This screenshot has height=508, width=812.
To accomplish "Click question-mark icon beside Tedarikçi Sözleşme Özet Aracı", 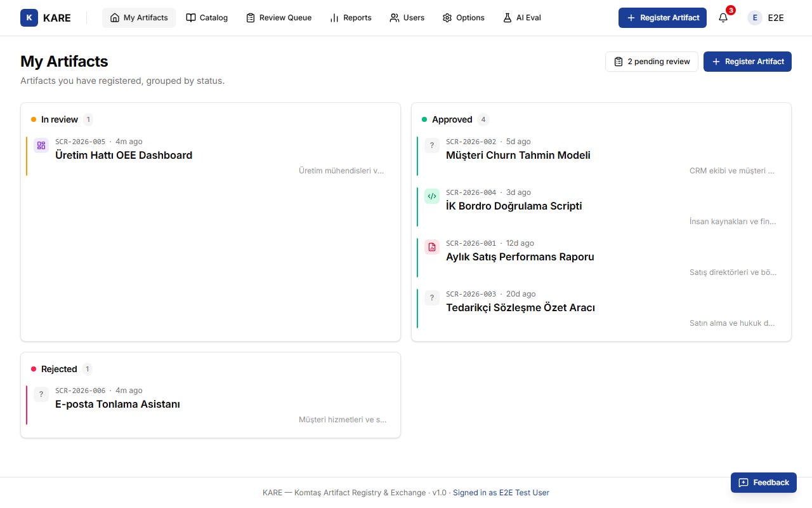I will (x=432, y=298).
